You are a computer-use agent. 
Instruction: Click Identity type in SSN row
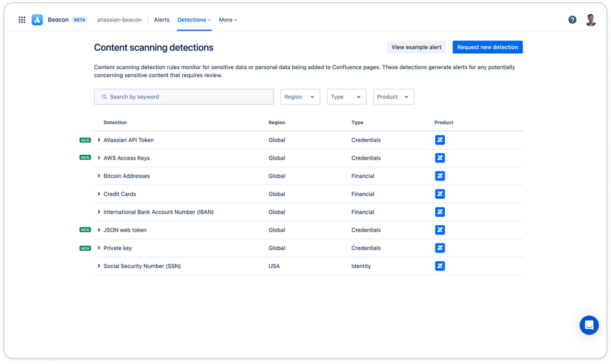coord(361,266)
